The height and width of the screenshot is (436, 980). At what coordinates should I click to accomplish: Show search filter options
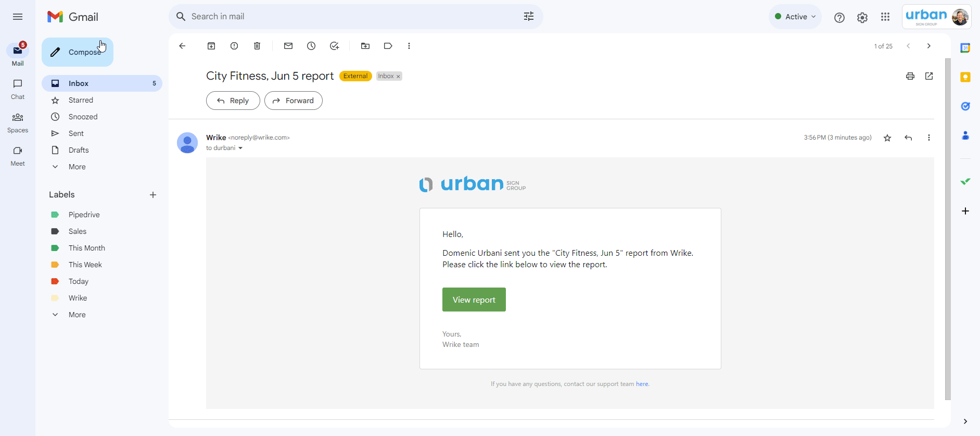click(529, 17)
